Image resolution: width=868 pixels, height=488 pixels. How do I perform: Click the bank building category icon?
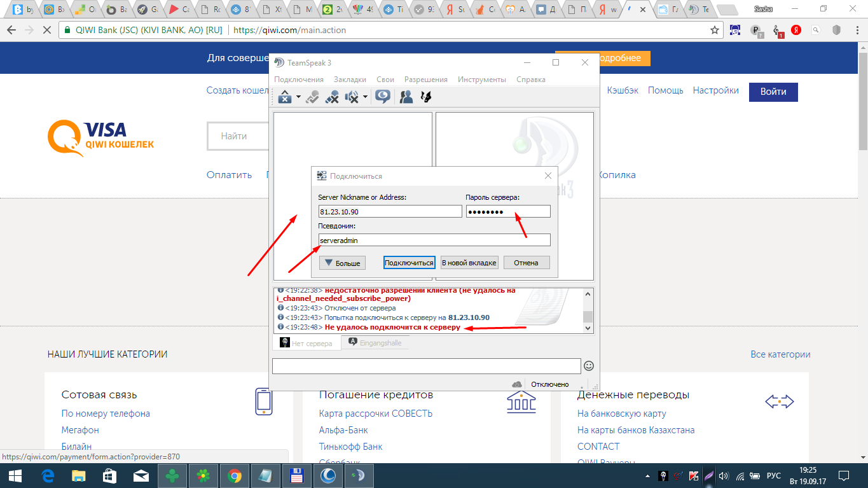pos(521,401)
